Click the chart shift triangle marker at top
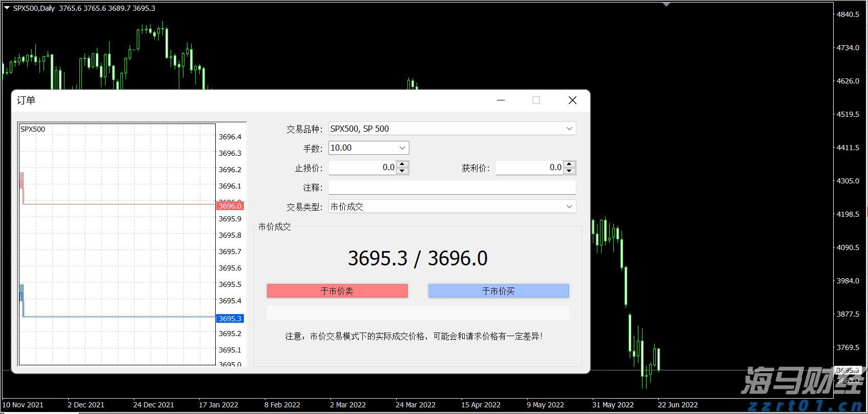 [666, 4]
